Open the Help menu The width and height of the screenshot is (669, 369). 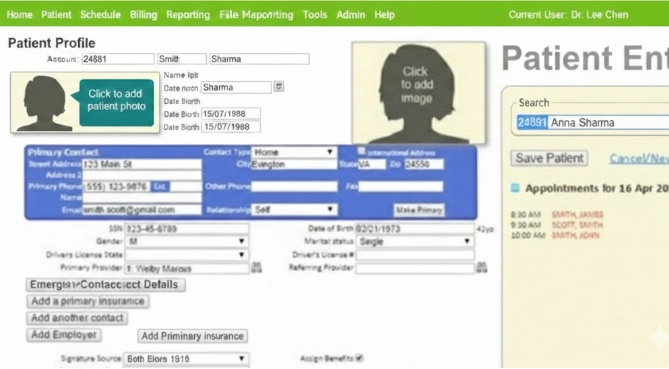click(384, 15)
